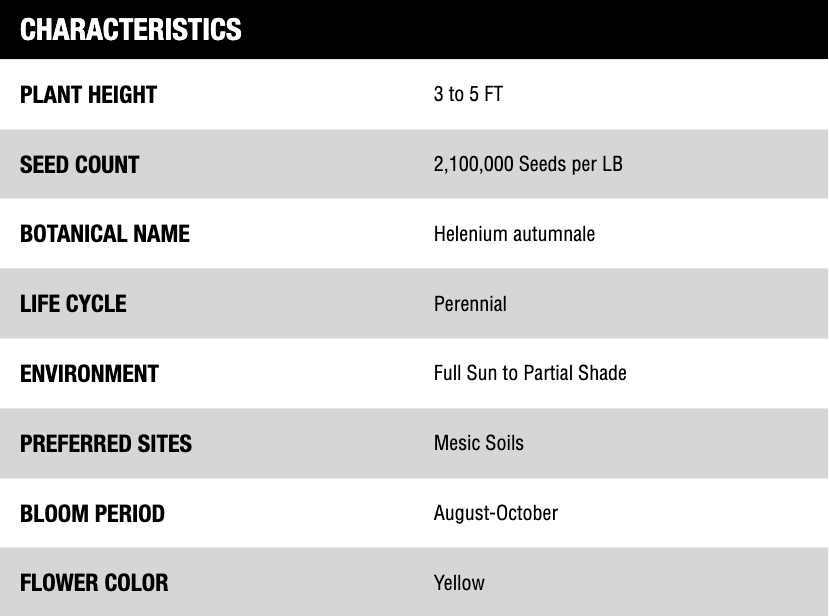
Task: Click the word 'October'
Action: (527, 513)
